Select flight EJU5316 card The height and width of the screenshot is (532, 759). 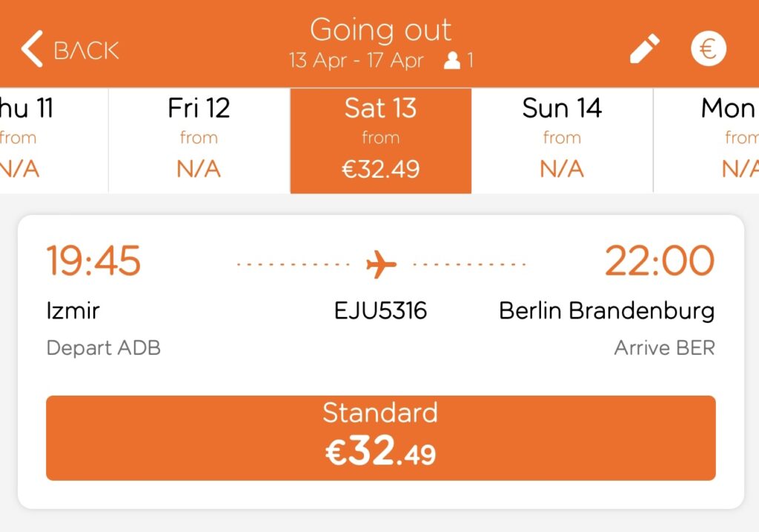coord(379,311)
